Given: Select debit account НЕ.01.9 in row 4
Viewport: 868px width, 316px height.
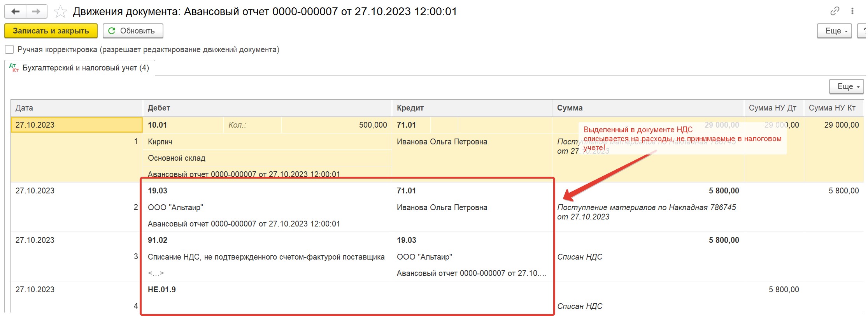Looking at the screenshot, I should pyautogui.click(x=162, y=290).
